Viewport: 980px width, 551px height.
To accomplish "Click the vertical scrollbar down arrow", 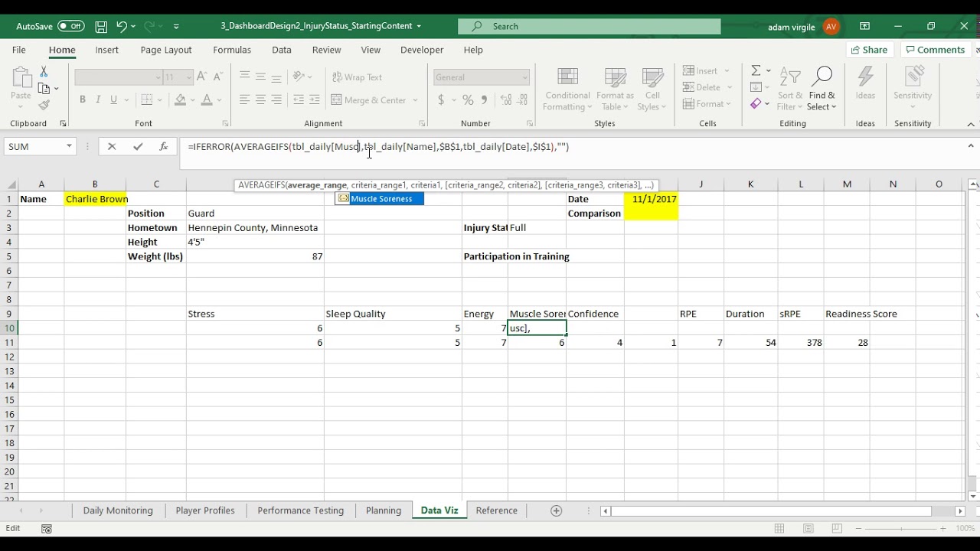I will pos(973,496).
